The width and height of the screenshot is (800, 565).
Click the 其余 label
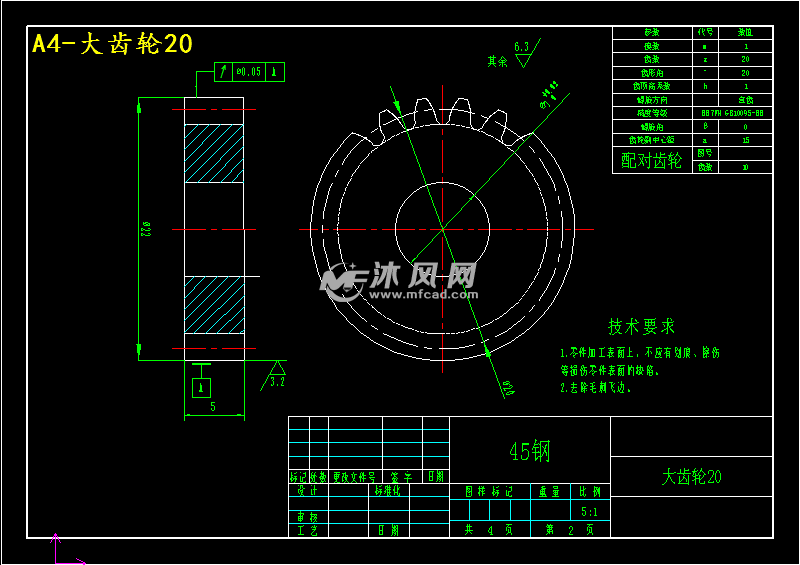point(497,62)
